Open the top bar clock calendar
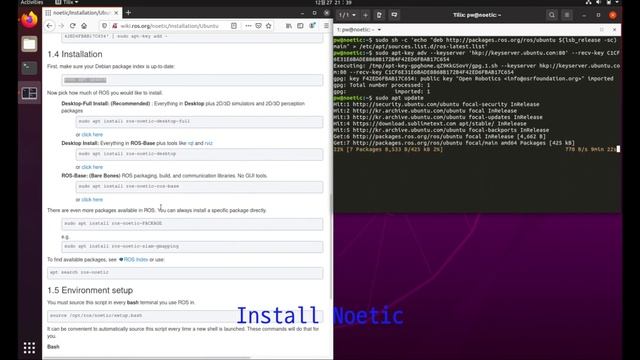640x360 pixels. point(333,2)
